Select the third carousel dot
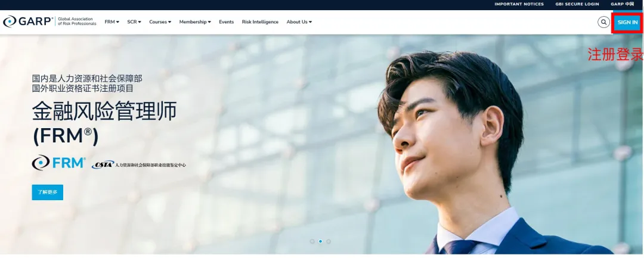The image size is (644, 258). click(329, 241)
